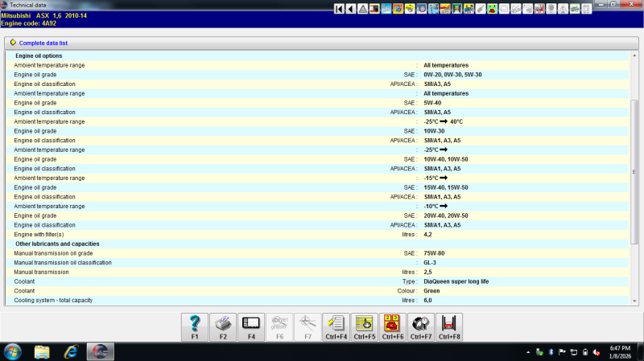Viewport: 644px width, 361px height.
Task: Show hidden tray icons arrow
Action: (528, 352)
